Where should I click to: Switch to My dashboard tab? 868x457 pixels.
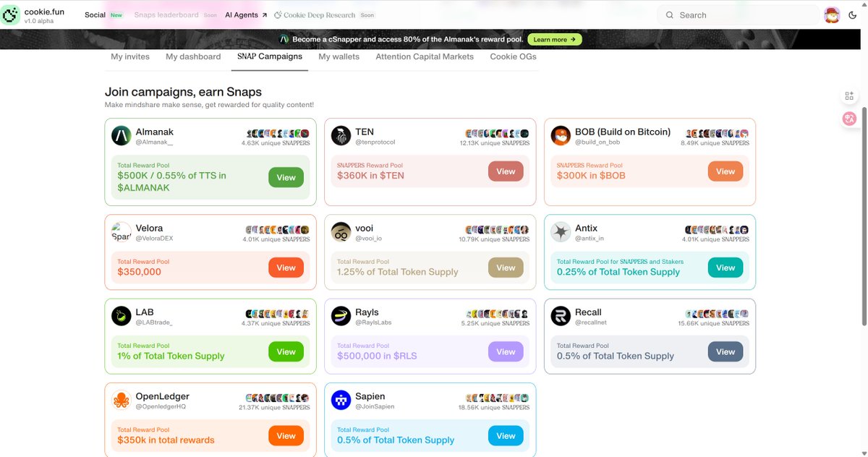point(193,56)
